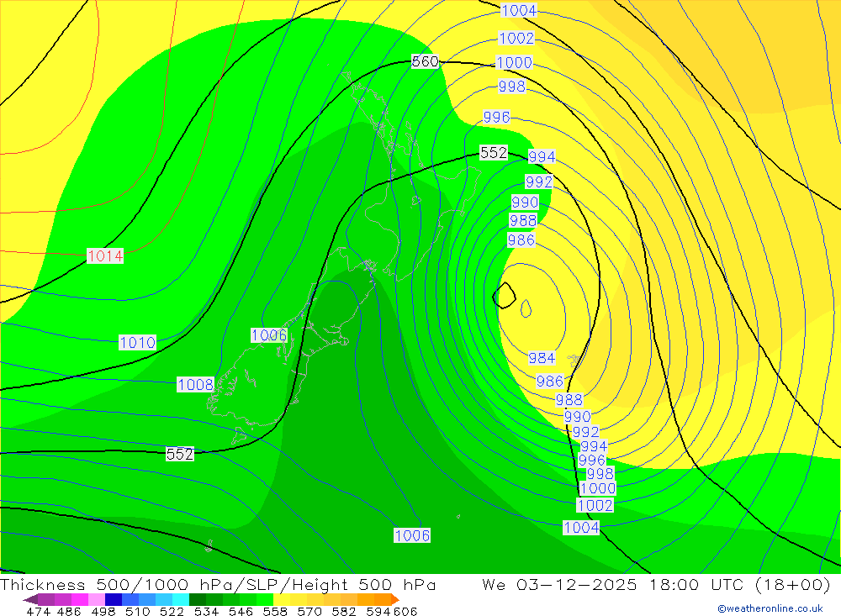Screen dimensions: 841x616
Task: Click the 996 label above the 552 contour label
Action: (x=496, y=117)
